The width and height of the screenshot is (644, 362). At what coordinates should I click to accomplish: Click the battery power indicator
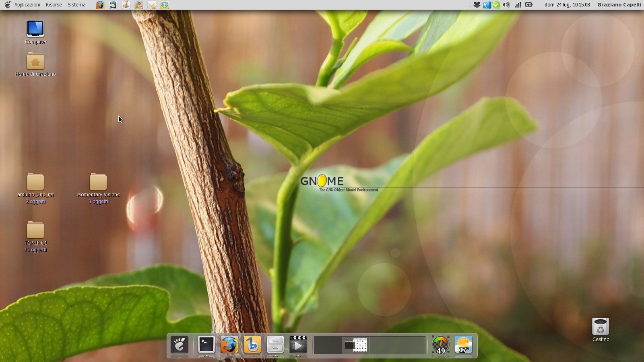[x=529, y=5]
